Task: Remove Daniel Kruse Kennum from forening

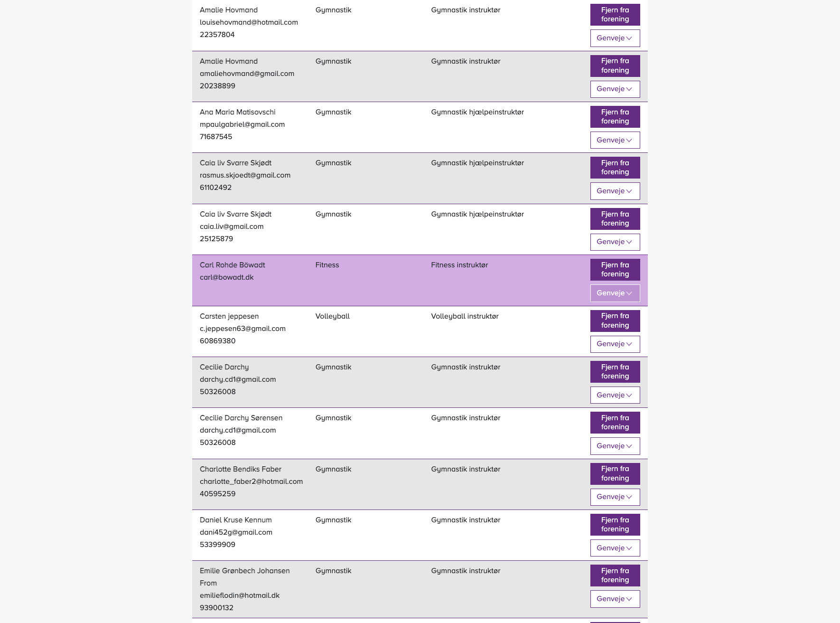Action: [615, 524]
